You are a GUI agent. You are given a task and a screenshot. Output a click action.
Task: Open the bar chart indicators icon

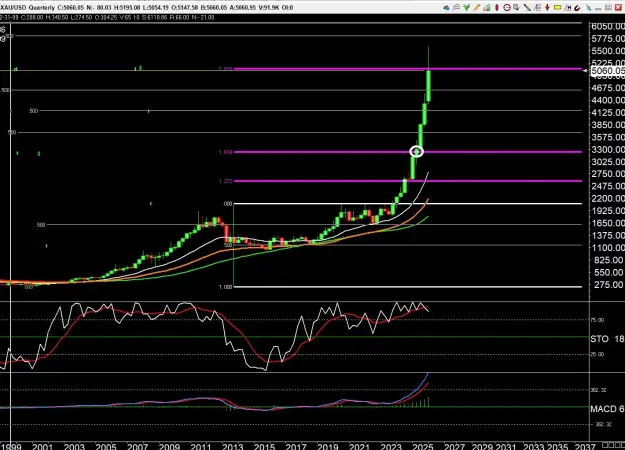coord(487,8)
